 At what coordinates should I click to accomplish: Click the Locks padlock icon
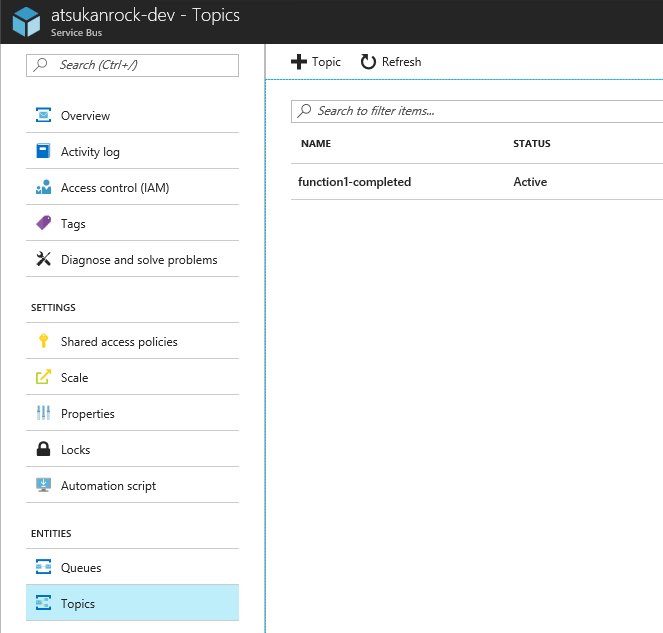(x=43, y=449)
